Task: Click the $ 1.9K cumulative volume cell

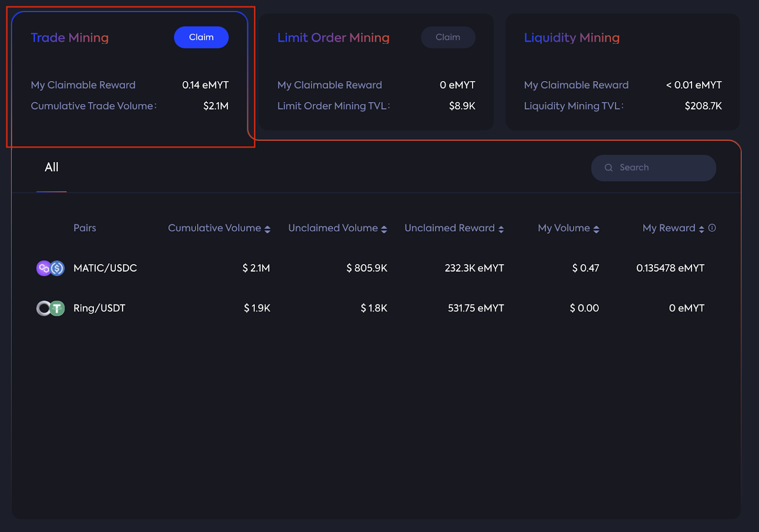Action: (257, 308)
